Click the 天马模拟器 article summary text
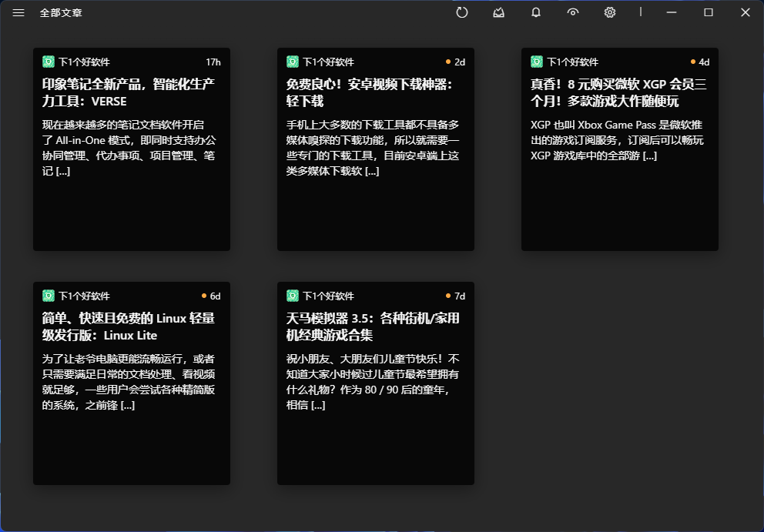 click(x=373, y=382)
